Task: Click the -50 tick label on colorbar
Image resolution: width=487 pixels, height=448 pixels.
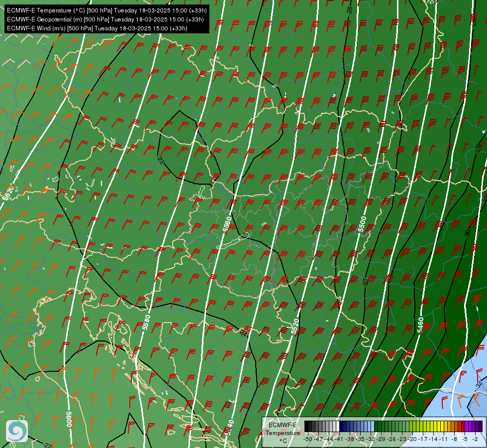Action: click(307, 439)
